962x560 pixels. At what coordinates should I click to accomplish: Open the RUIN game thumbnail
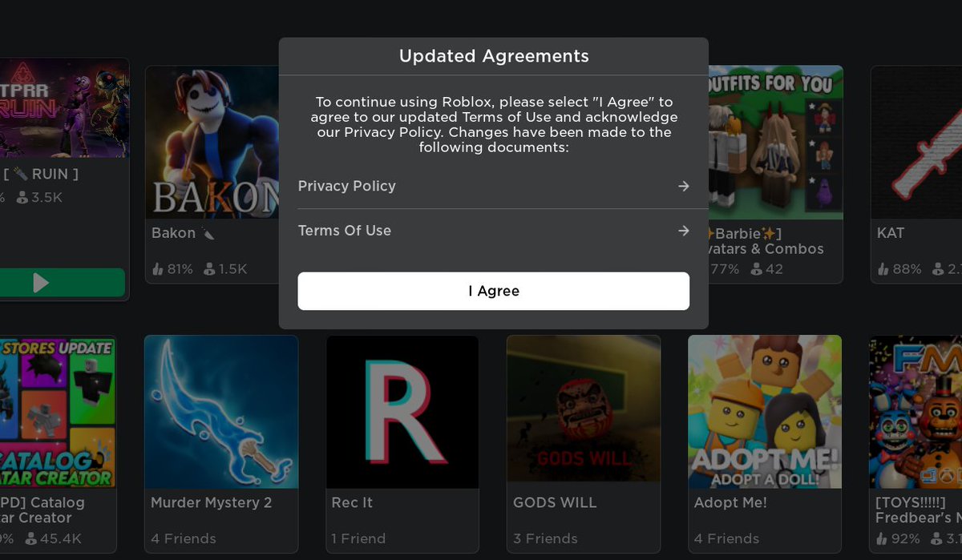click(x=64, y=107)
